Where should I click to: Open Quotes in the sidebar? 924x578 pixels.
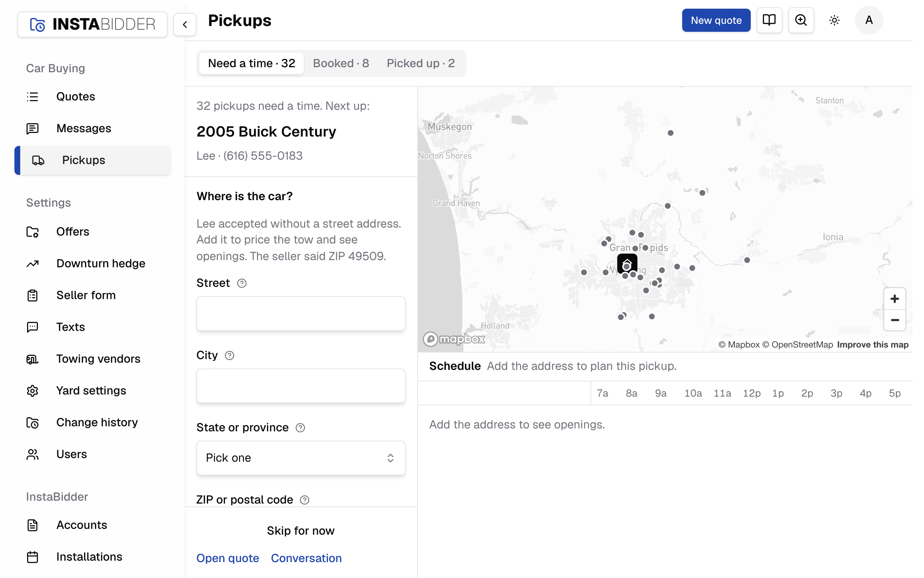[92, 97]
